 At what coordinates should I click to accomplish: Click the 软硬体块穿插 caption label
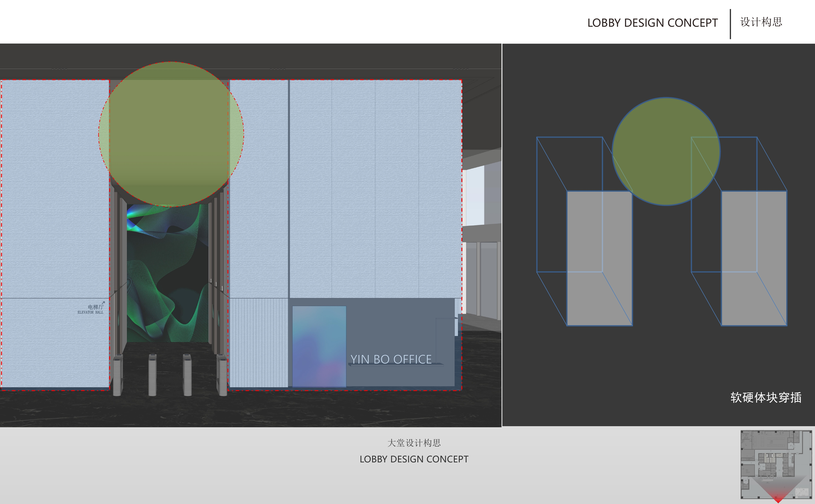click(x=766, y=397)
